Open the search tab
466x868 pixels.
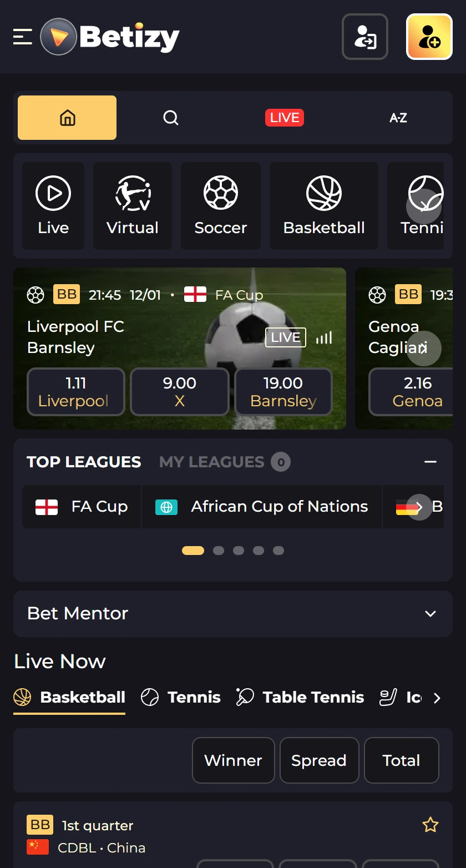click(171, 118)
